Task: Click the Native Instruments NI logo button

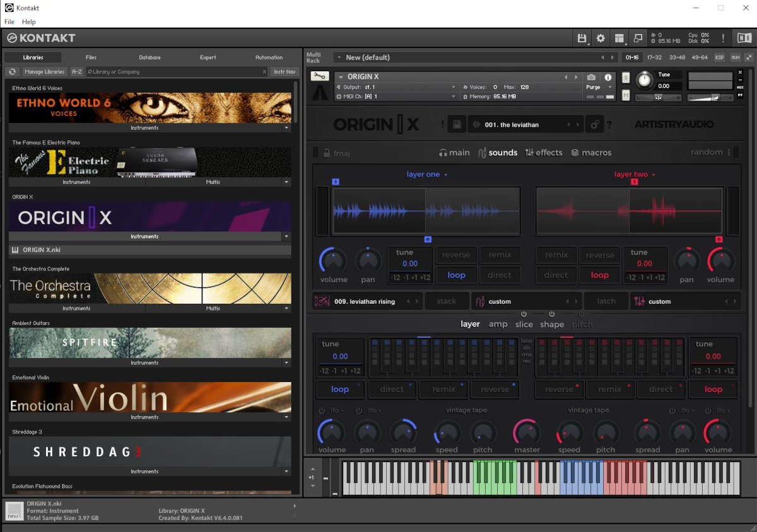Action: click(x=744, y=38)
